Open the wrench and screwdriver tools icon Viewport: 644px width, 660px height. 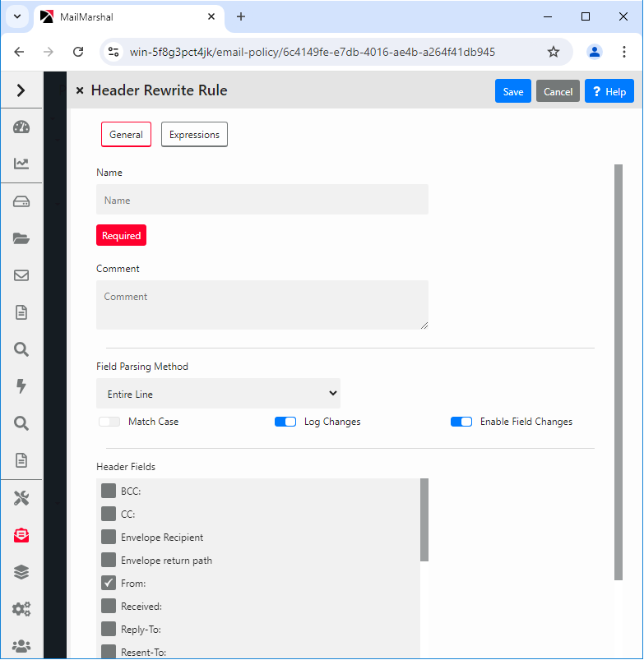21,498
